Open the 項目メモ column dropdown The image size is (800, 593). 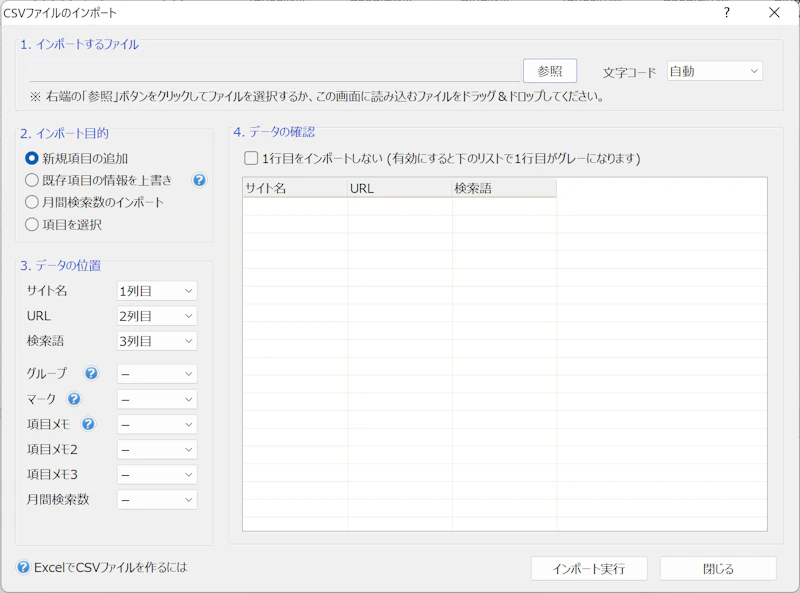(x=157, y=424)
